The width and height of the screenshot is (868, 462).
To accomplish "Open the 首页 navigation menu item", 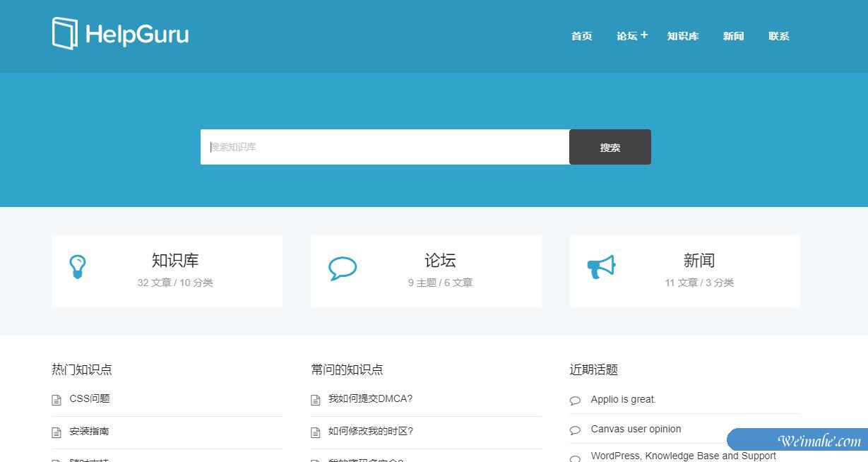I will point(581,36).
